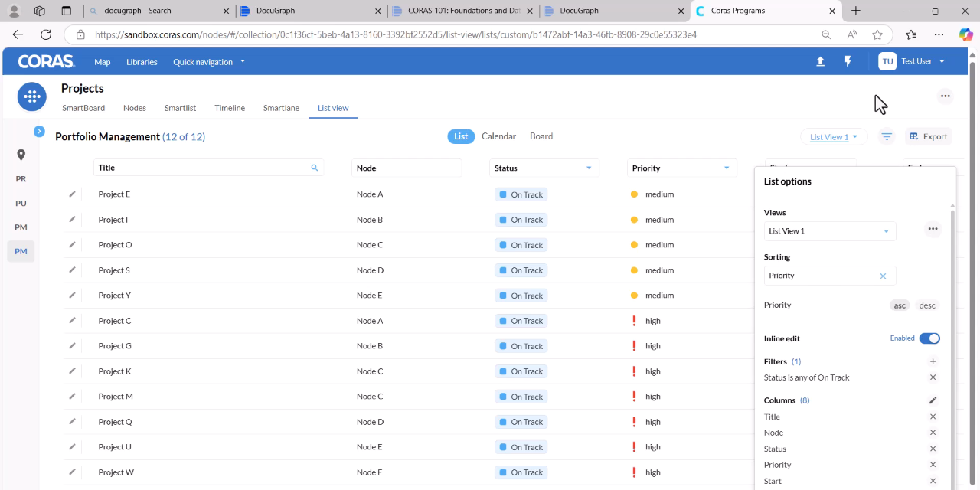Image resolution: width=980 pixels, height=490 pixels.
Task: Remove the Status column from columns list
Action: tap(933, 449)
